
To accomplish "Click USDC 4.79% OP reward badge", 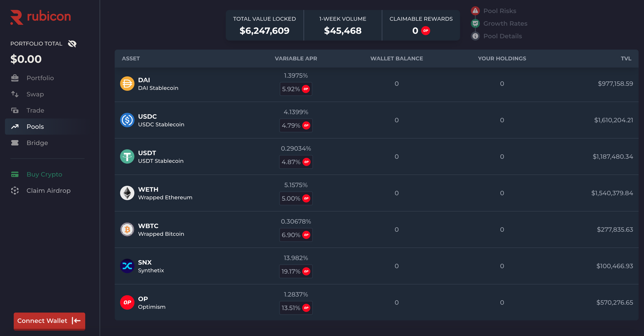I will [296, 125].
